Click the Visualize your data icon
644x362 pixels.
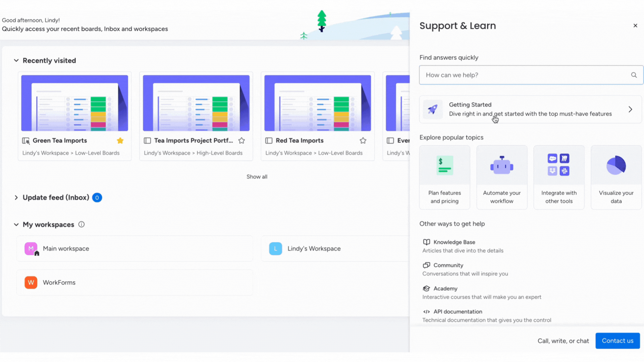[x=616, y=165]
